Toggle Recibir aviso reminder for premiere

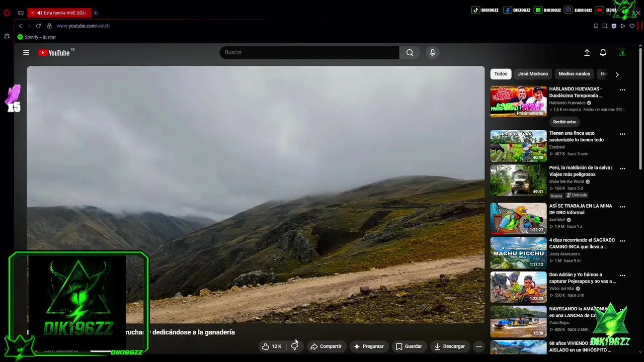[x=565, y=122]
